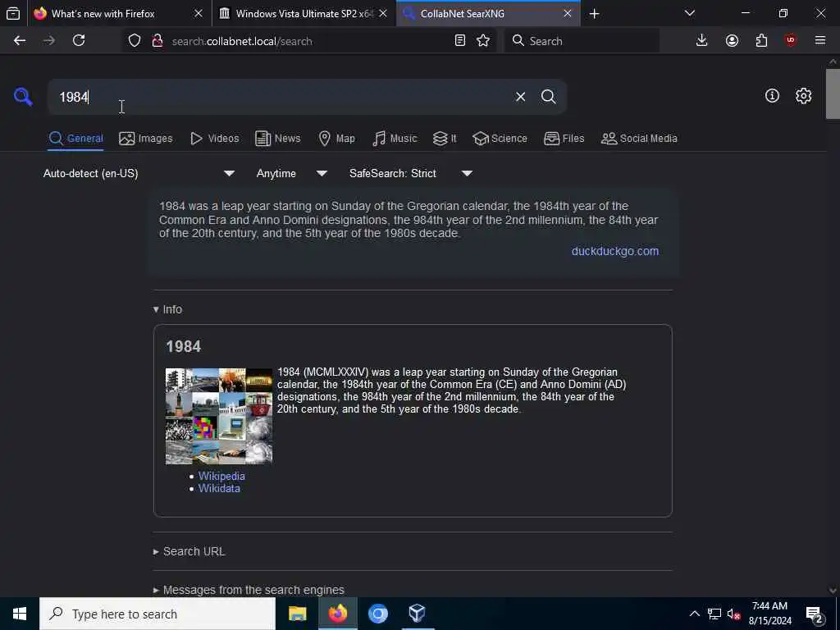Select the CollabNet SearXNG tab
Image resolution: width=840 pixels, height=630 pixels.
[x=488, y=13]
